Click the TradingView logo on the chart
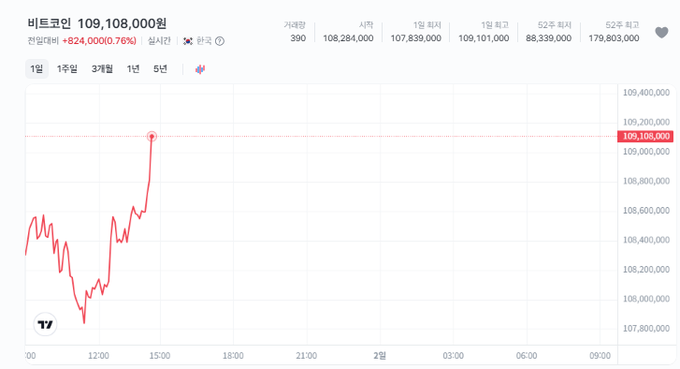Image resolution: width=680 pixels, height=369 pixels. [46, 324]
